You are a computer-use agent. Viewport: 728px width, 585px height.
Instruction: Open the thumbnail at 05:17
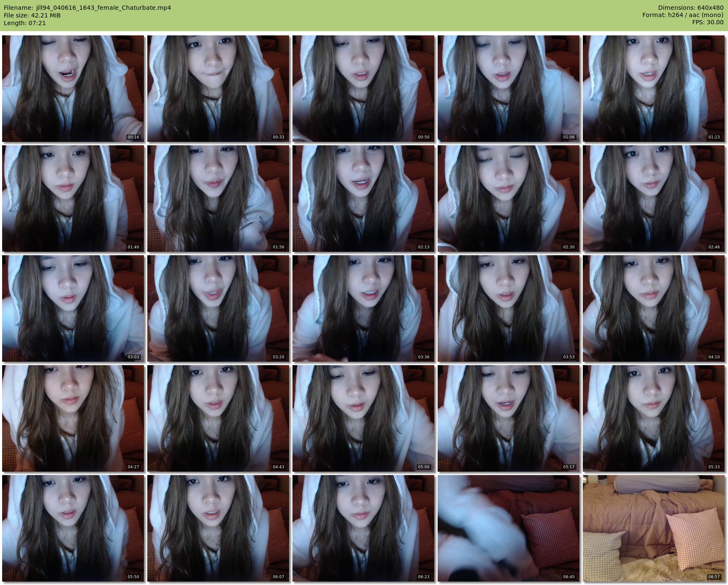tap(508, 418)
